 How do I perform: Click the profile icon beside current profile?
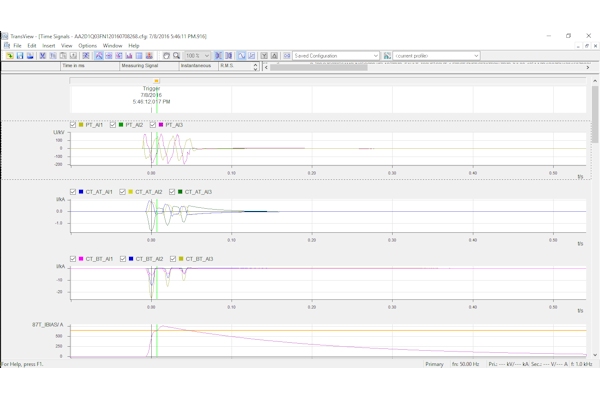(x=387, y=56)
